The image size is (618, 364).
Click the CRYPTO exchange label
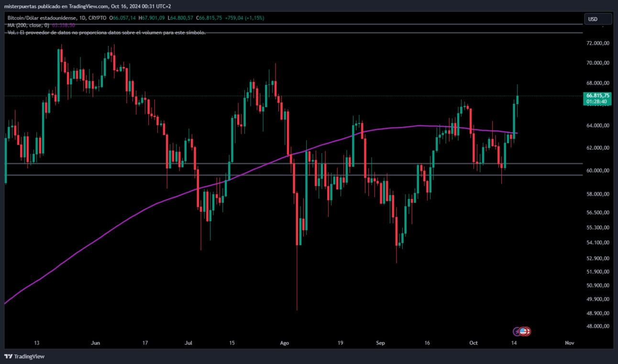[98, 18]
